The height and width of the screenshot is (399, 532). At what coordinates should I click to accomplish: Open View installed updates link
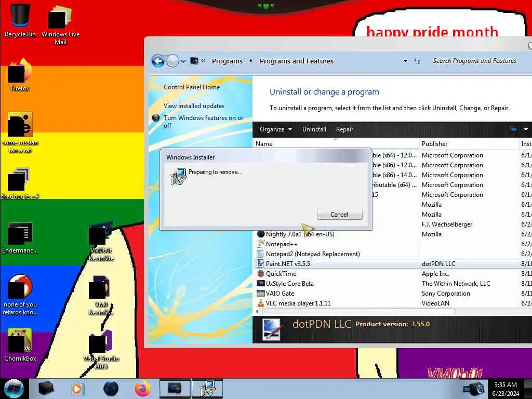(194, 106)
